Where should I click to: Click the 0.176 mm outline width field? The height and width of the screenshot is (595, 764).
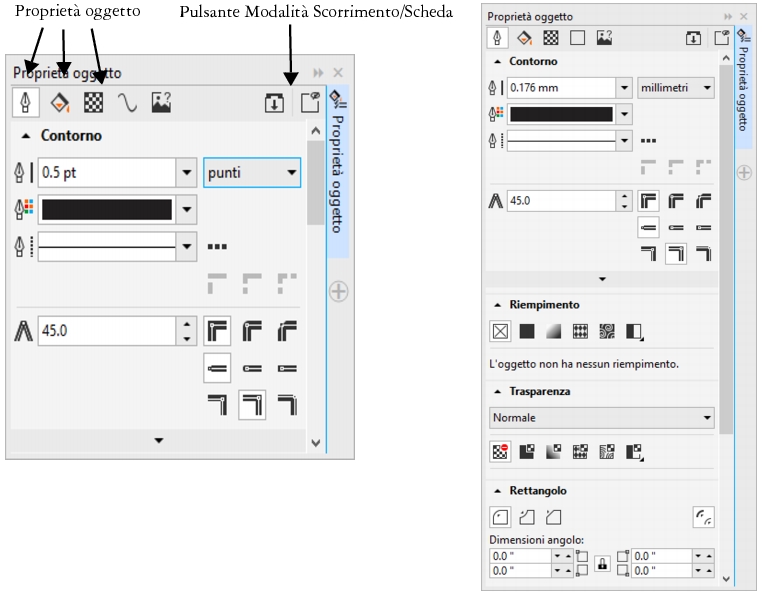coord(561,88)
